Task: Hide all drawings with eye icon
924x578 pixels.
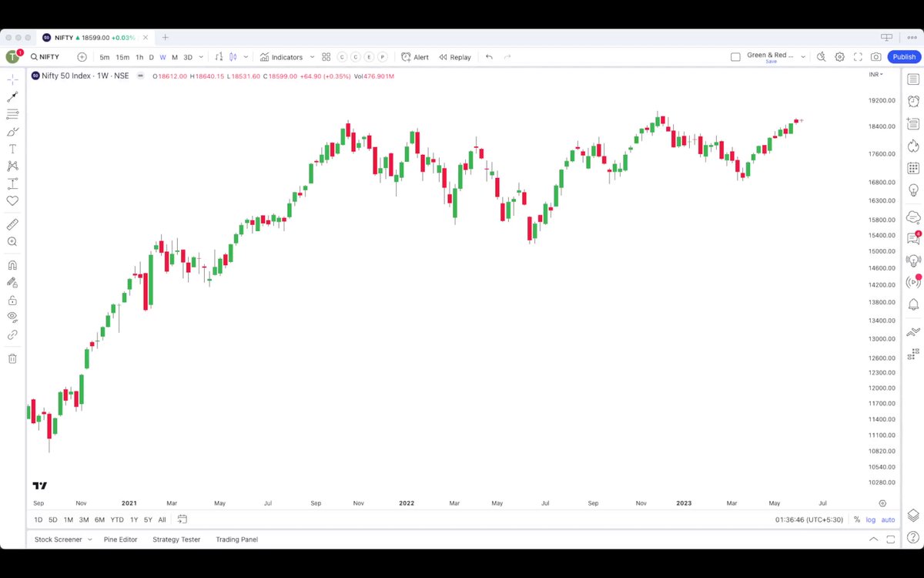Action: pyautogui.click(x=12, y=317)
